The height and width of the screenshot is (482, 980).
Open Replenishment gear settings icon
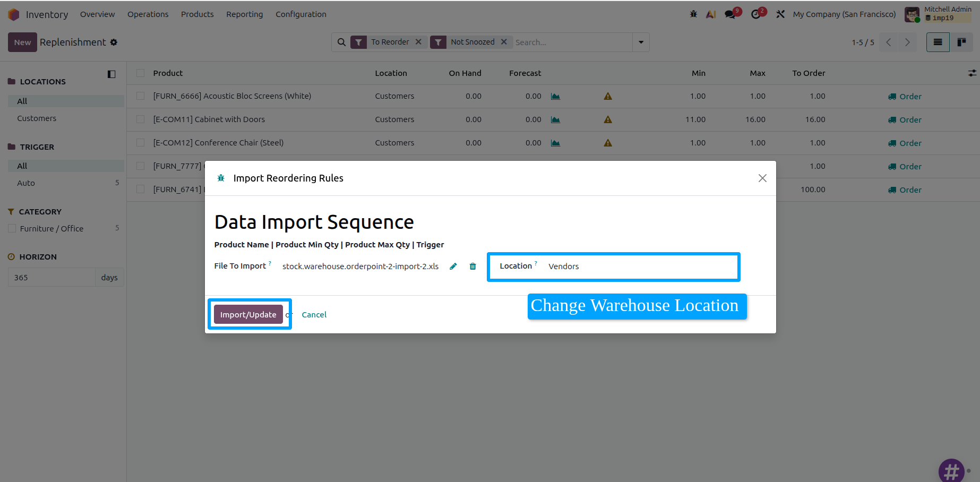[x=114, y=42]
